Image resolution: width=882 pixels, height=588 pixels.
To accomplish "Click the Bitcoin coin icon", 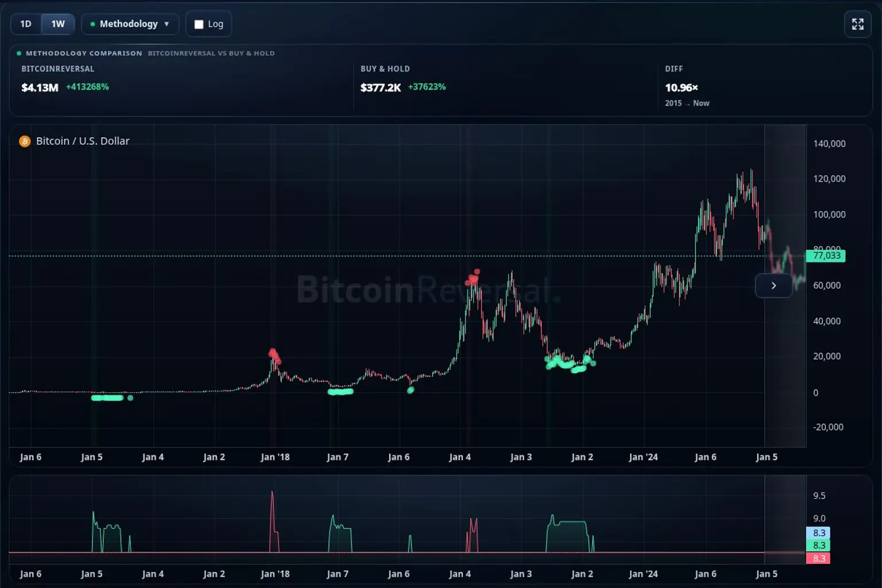I will [x=25, y=141].
